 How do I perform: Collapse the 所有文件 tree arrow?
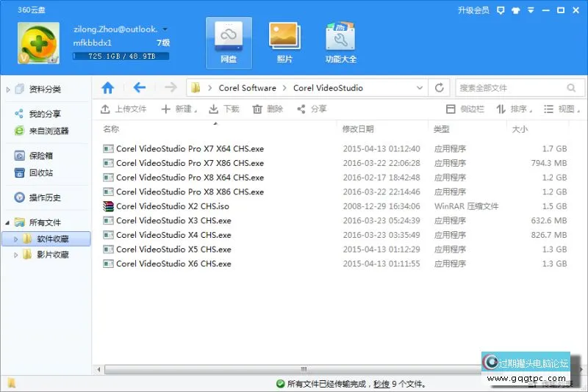7,222
